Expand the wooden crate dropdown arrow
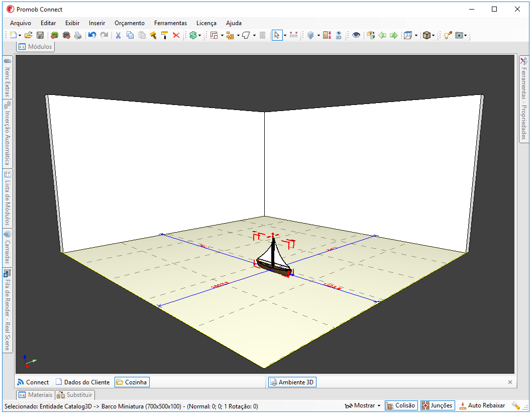The height and width of the screenshot is (415, 532). [x=433, y=35]
